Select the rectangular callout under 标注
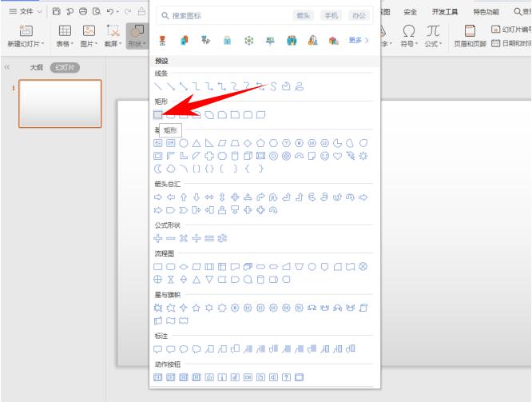This screenshot has height=402, width=532. point(157,348)
